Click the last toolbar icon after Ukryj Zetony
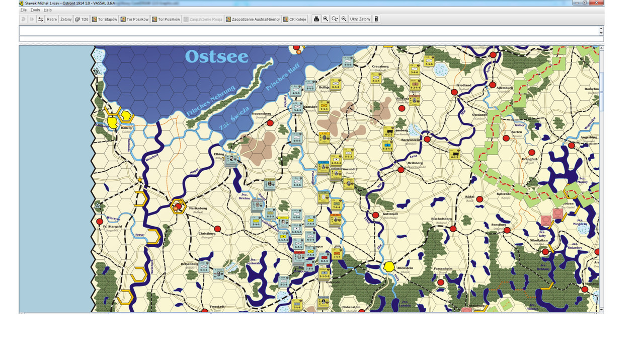 click(x=376, y=19)
